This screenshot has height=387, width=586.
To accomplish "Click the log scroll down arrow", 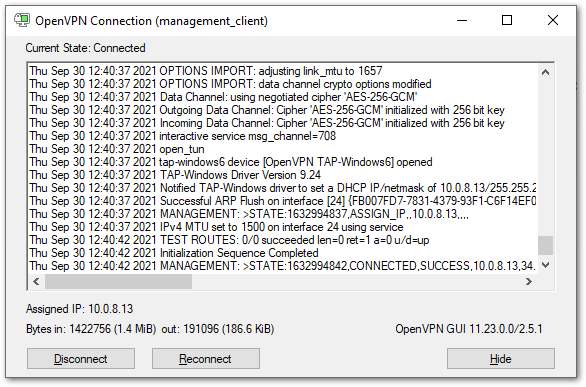I will (x=545, y=265).
